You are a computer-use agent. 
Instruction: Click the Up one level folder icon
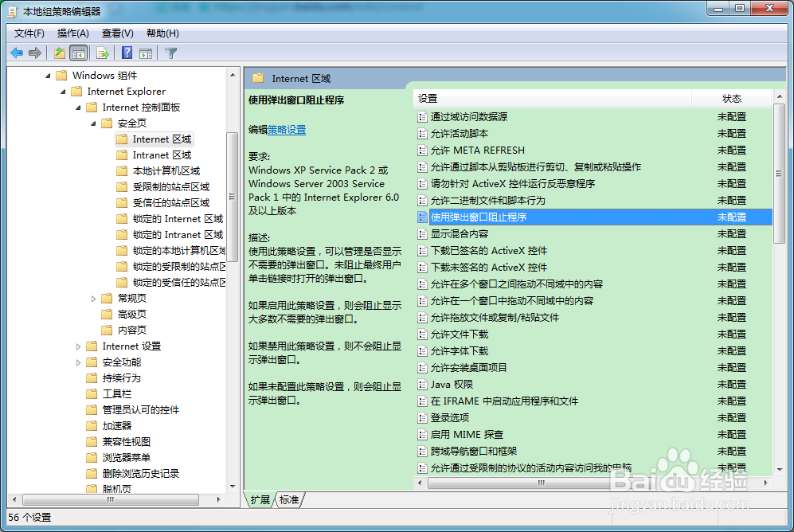point(59,53)
